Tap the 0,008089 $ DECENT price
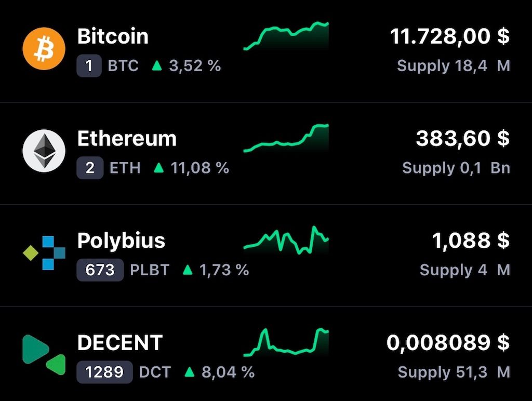 (448, 343)
